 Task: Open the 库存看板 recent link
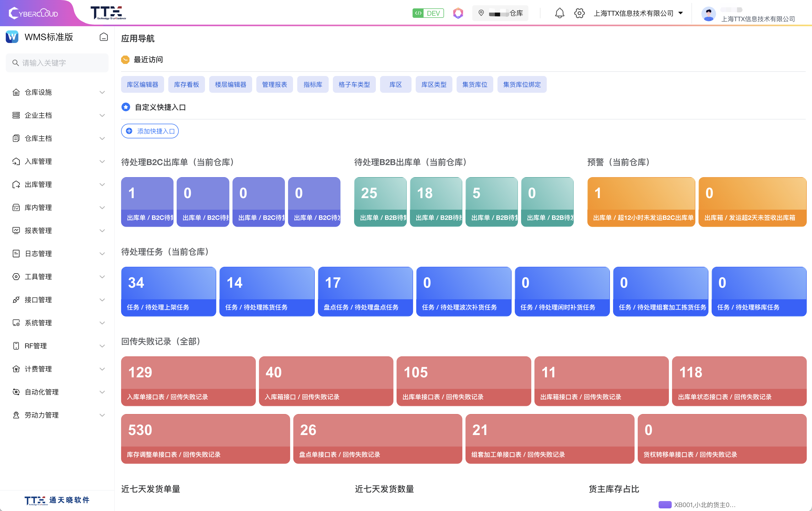(x=186, y=84)
